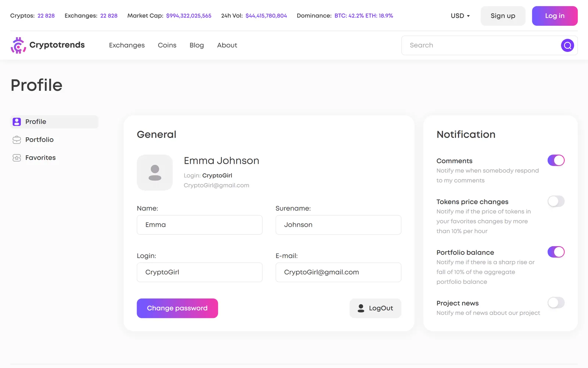The width and height of the screenshot is (588, 368).
Task: Go to the Blog page
Action: pos(197,45)
